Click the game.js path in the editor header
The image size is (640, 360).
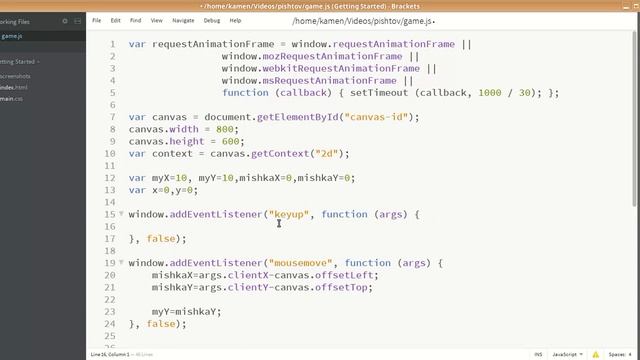tap(362, 21)
